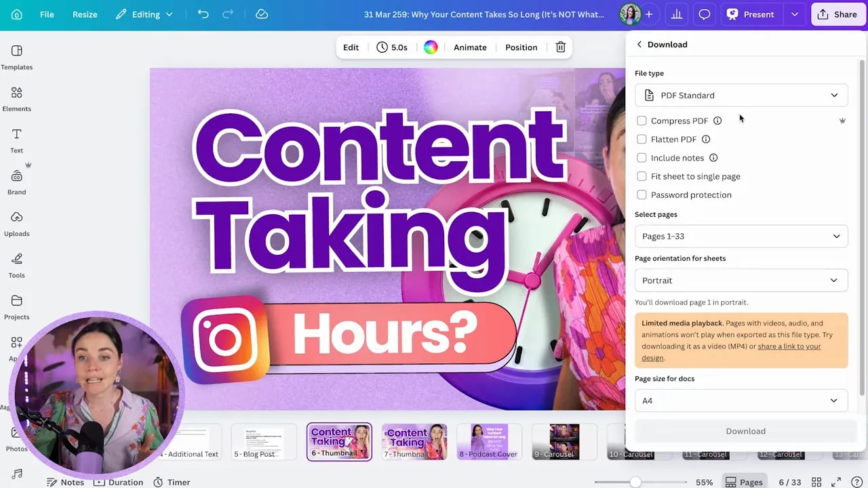Enable Fit sheet to single page

pos(642,176)
